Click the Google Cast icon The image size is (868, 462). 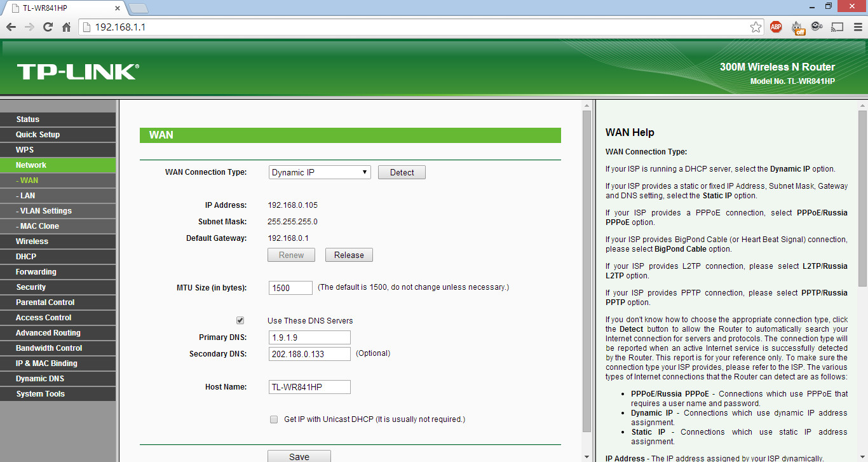[837, 27]
